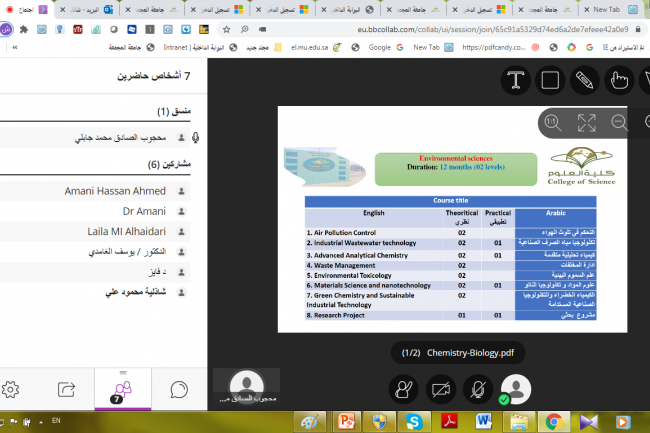Viewport: 650px width, 433px height.
Task: Click the EN language indicator
Action: [56, 421]
